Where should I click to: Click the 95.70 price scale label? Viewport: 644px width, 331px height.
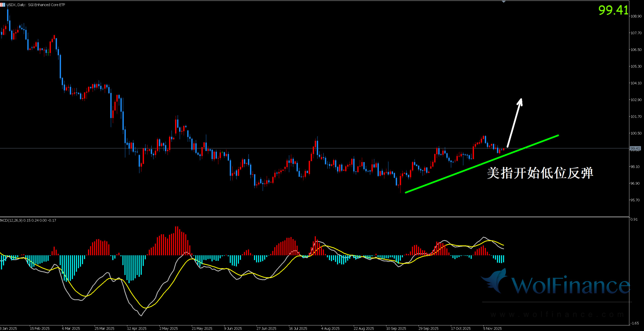[635, 200]
